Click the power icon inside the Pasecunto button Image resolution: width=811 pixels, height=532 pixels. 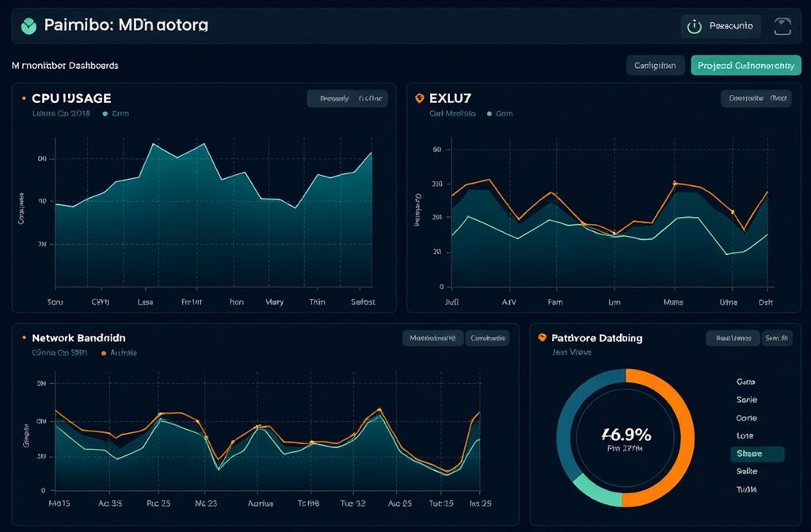point(695,25)
